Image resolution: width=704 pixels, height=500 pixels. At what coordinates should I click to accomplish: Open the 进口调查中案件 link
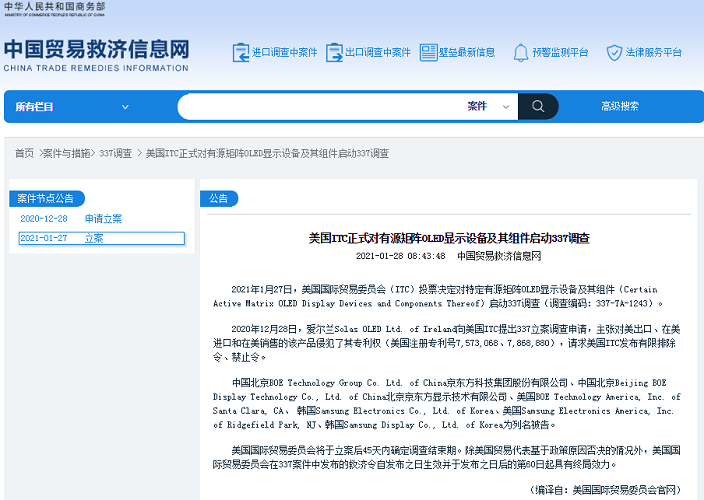coord(284,53)
